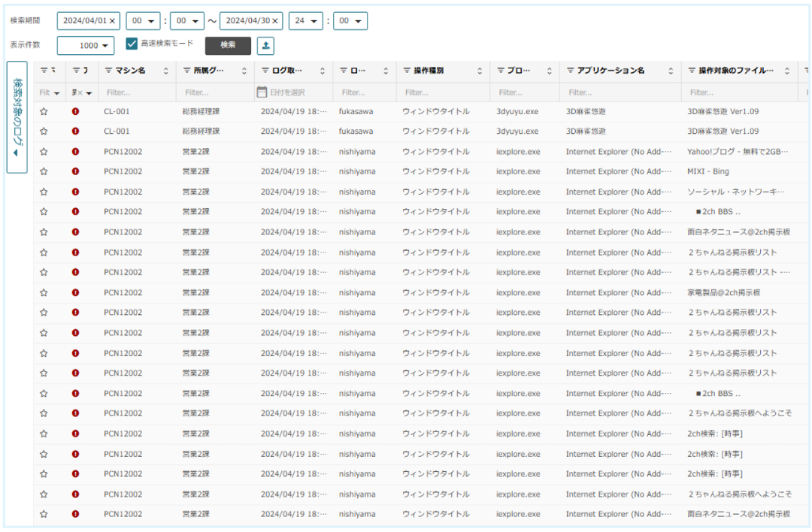
Task: Click the 2024/04/30 end date field
Action: [251, 21]
